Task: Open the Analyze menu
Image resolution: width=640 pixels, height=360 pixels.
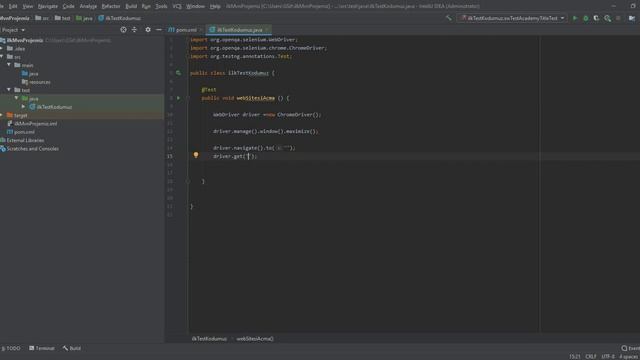Action: [x=88, y=6]
